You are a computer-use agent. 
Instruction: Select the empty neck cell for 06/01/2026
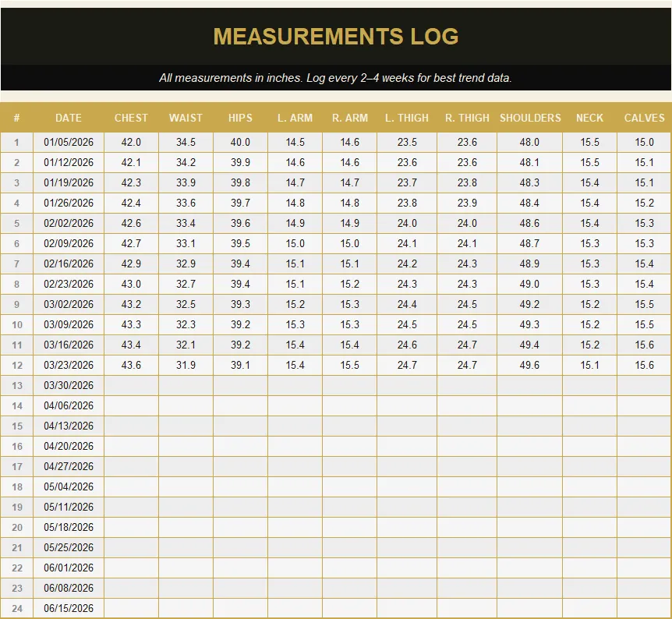coord(589,568)
